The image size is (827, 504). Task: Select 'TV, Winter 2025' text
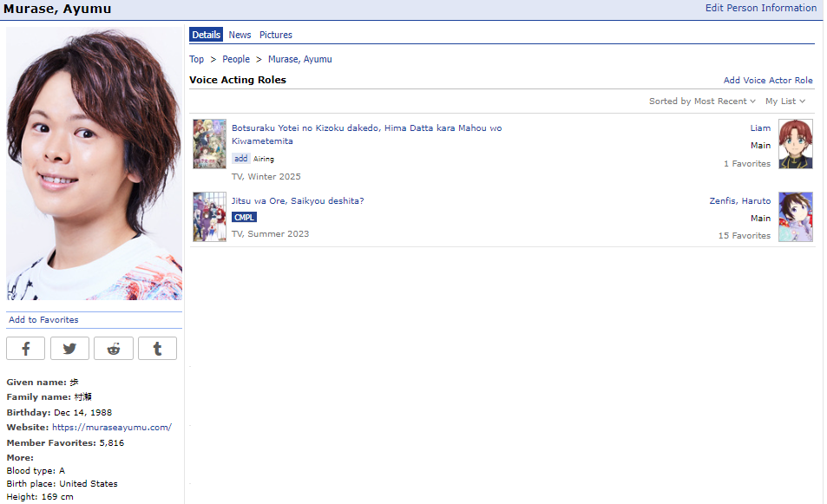(266, 177)
